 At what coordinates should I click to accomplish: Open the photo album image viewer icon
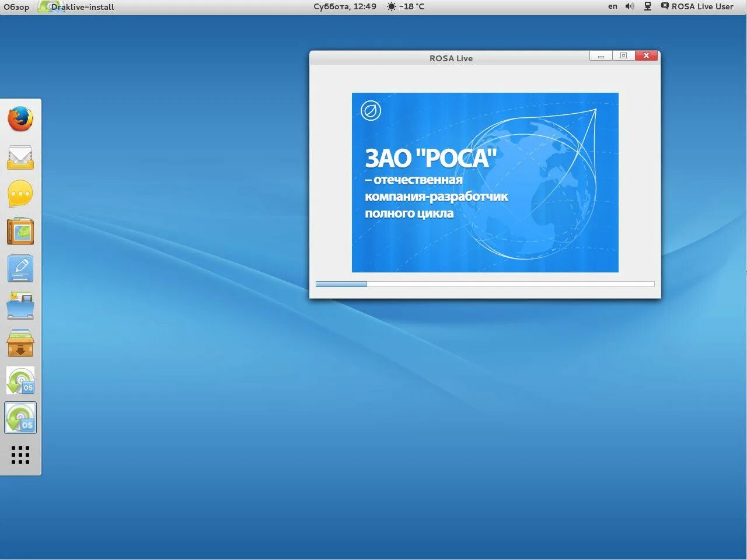click(20, 232)
